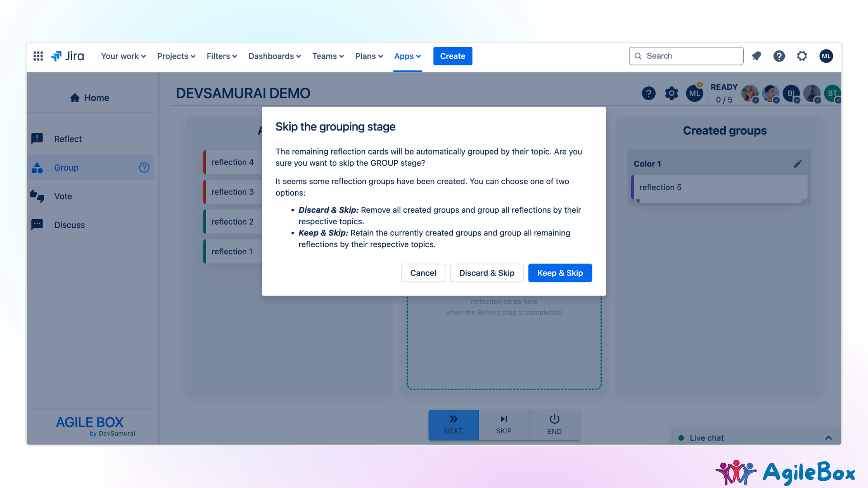This screenshot has width=868, height=488.
Task: Go to the Vote stage in the sidebar
Action: point(63,196)
